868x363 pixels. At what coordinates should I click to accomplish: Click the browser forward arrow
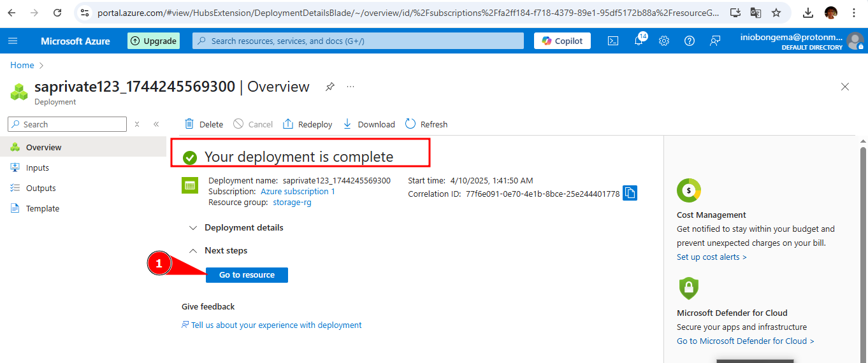[x=34, y=13]
